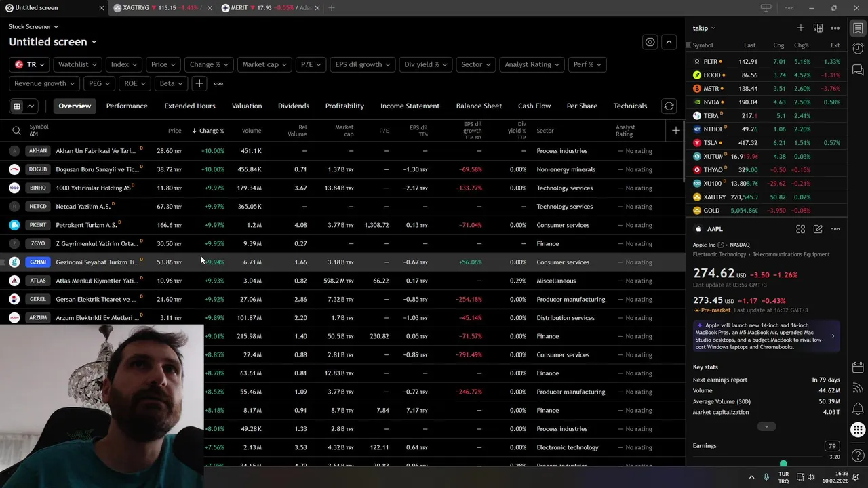Open the Market cap filter dropdown

point(264,64)
